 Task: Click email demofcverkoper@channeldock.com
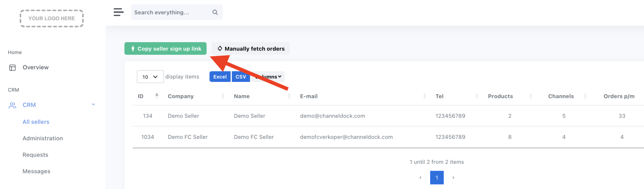point(346,137)
